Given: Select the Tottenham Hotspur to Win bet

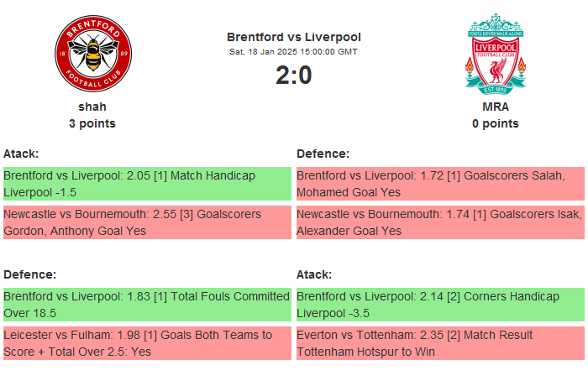Looking at the screenshot, I should point(439,343).
